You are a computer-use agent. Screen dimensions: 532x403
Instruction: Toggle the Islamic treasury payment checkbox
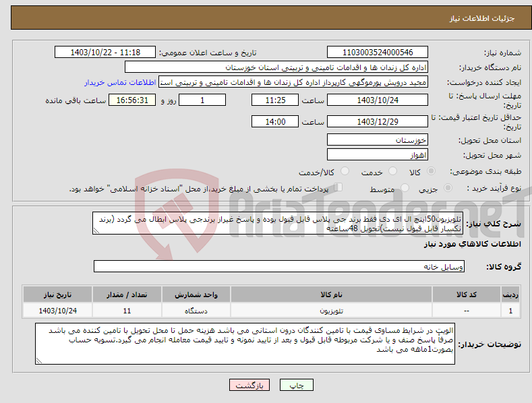tap(338, 187)
